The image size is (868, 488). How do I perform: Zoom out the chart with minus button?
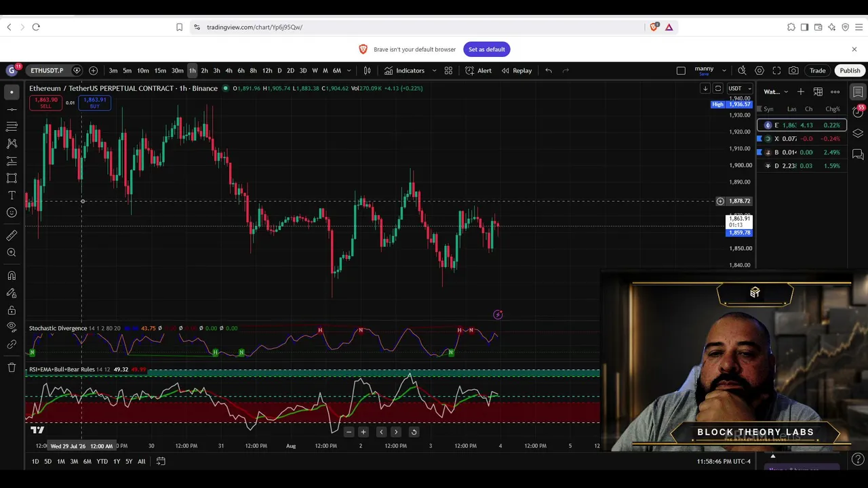tap(349, 432)
